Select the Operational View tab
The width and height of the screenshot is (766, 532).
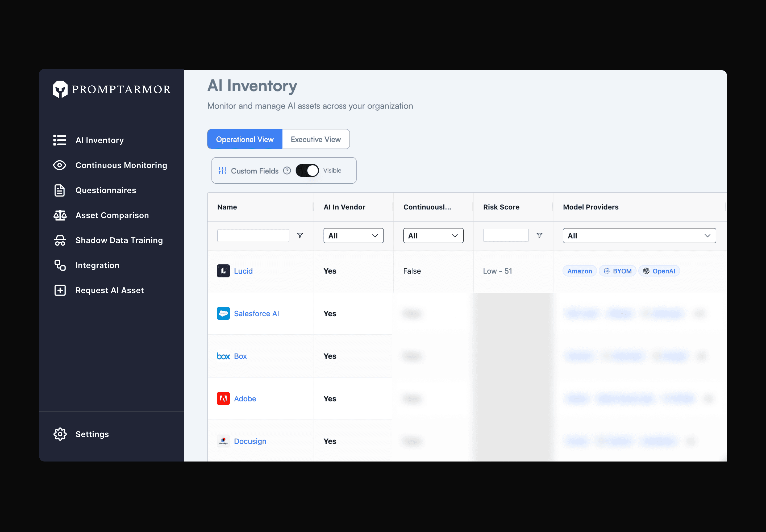(x=245, y=139)
